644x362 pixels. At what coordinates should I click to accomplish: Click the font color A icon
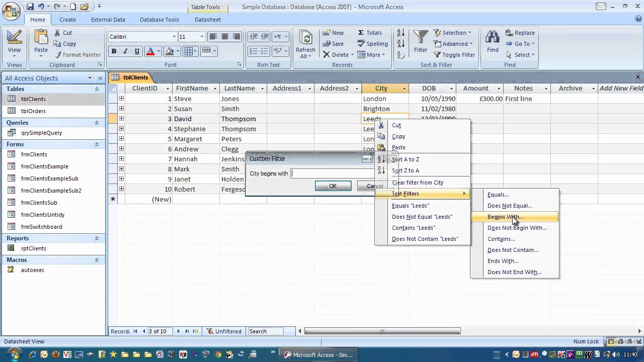coord(150,51)
